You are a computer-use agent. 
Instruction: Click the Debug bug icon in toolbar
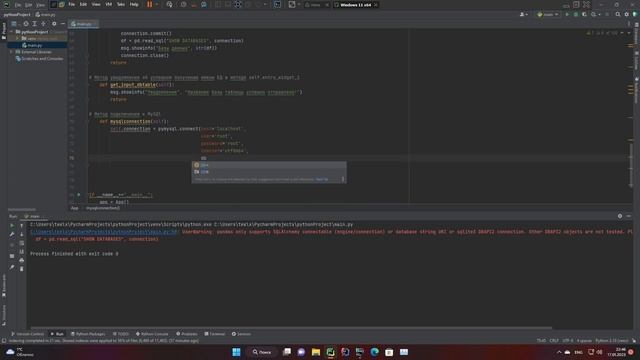[x=576, y=14]
